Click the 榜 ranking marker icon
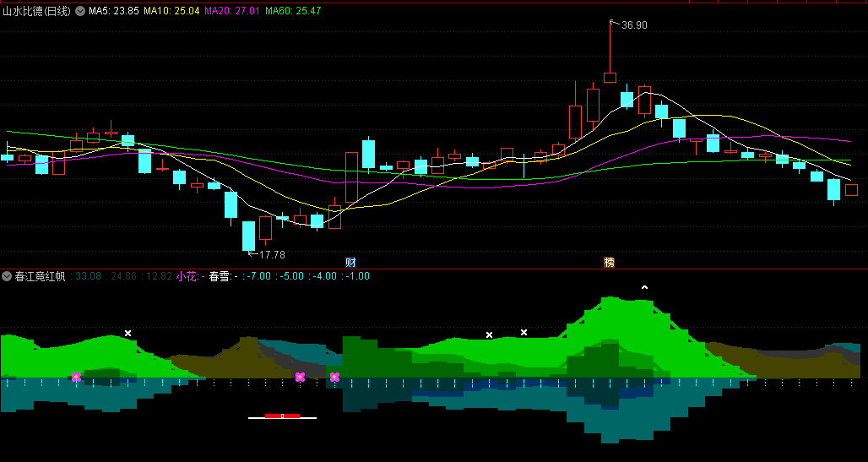This screenshot has width=868, height=462. click(x=609, y=262)
